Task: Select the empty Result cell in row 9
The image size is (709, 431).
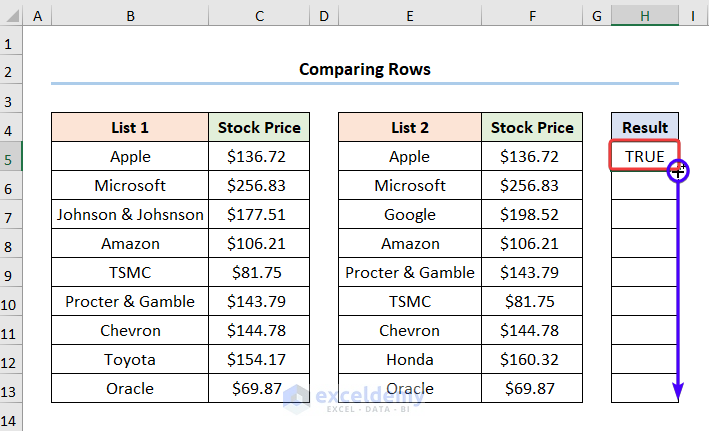Action: 644,272
